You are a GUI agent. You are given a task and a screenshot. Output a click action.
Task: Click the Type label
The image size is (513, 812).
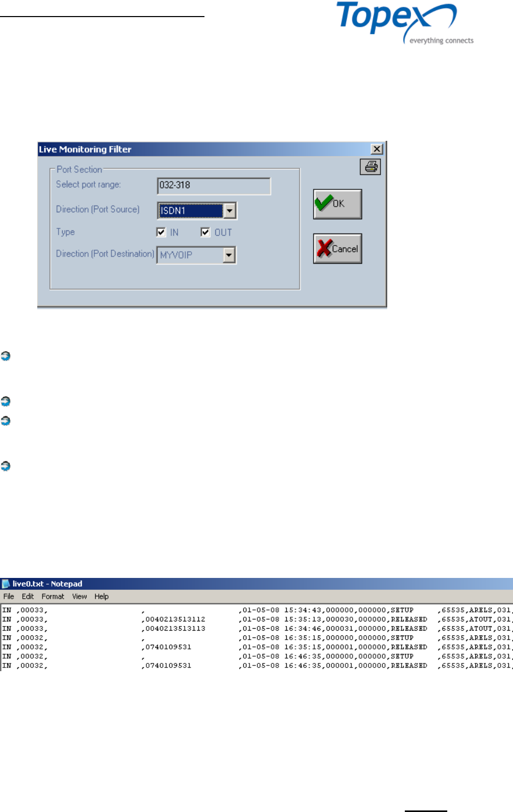tap(65, 232)
